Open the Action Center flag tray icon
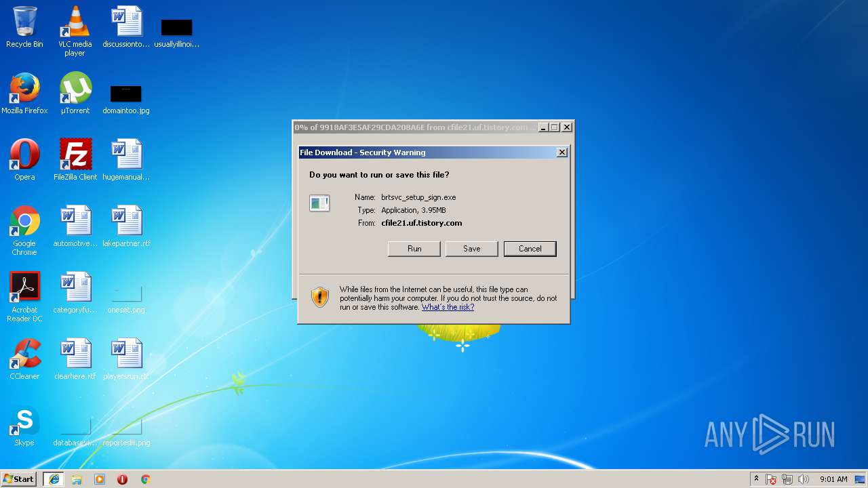868x488 pixels. coord(772,479)
